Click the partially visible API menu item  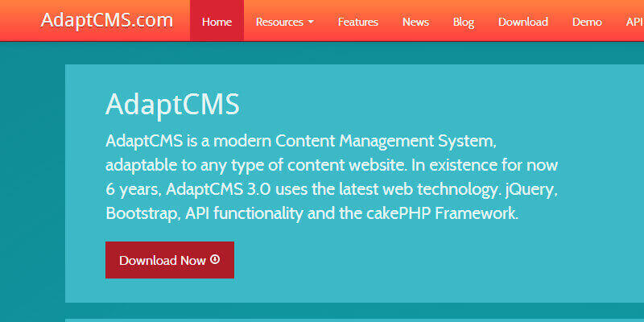tap(634, 22)
